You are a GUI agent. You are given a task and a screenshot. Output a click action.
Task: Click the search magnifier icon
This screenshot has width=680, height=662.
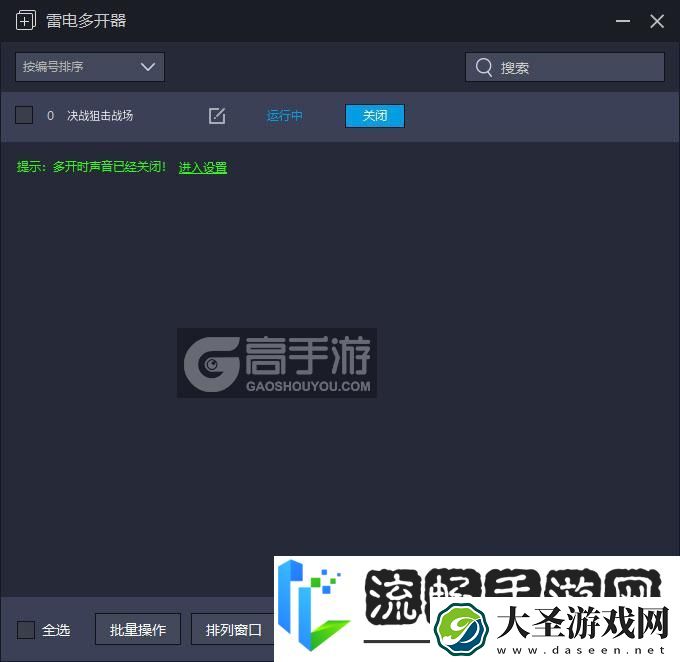[484, 67]
